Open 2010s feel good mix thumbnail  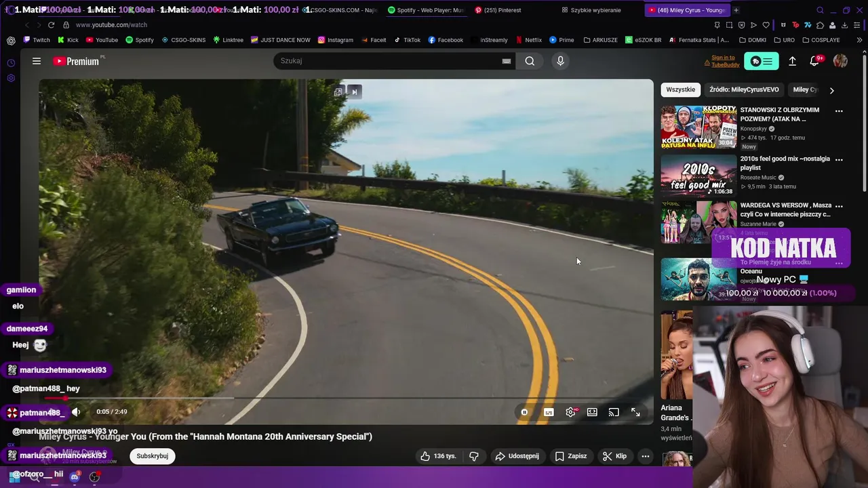point(698,175)
